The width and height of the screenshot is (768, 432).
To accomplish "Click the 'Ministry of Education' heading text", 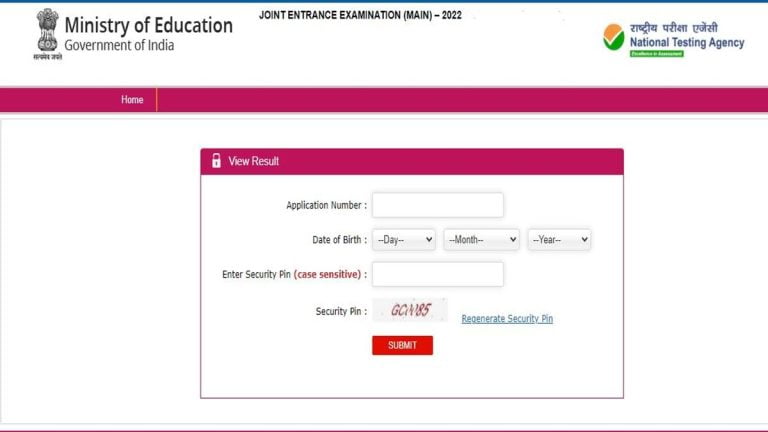I will [148, 25].
